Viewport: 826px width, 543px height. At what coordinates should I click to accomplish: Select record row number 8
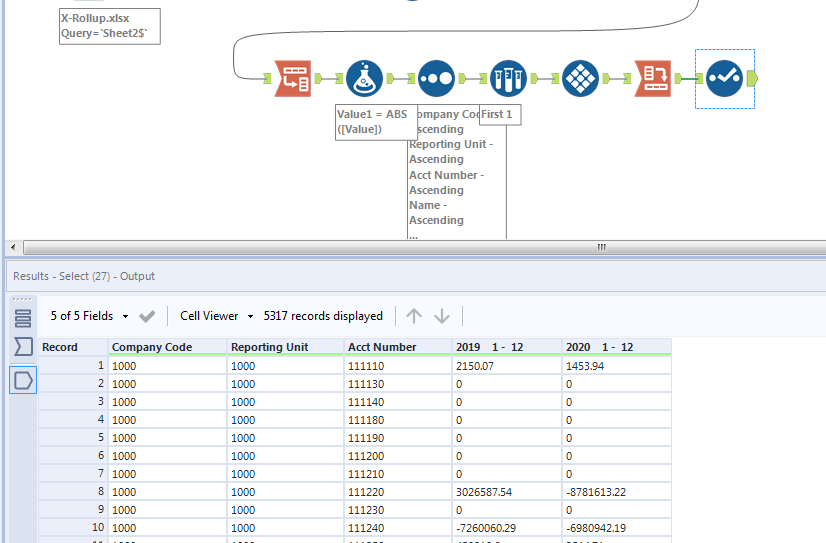[73, 491]
